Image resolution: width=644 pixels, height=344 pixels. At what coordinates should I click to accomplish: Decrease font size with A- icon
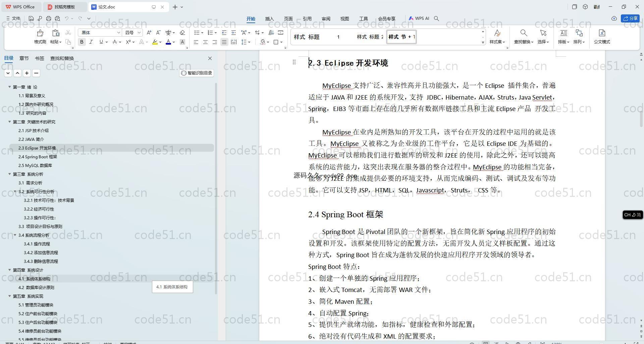pos(159,33)
